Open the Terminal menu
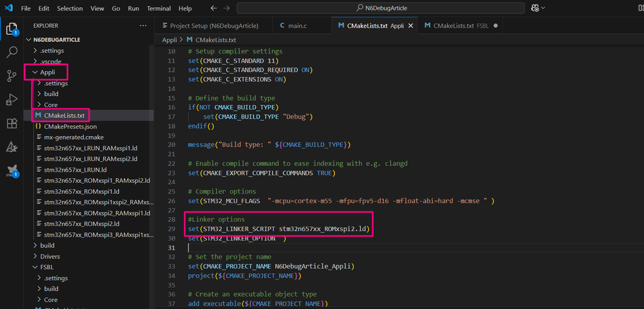Viewport: 644px width, 309px height. 158,8
